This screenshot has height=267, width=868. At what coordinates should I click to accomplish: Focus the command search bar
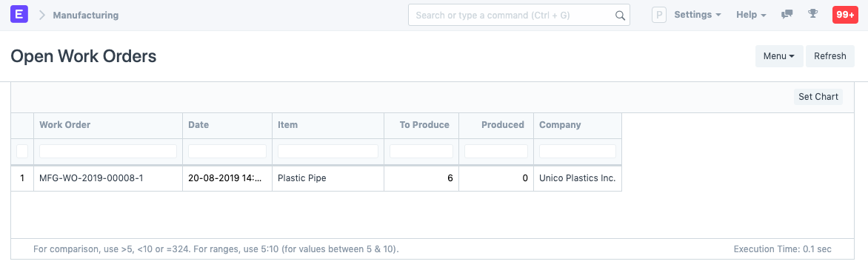click(x=519, y=15)
